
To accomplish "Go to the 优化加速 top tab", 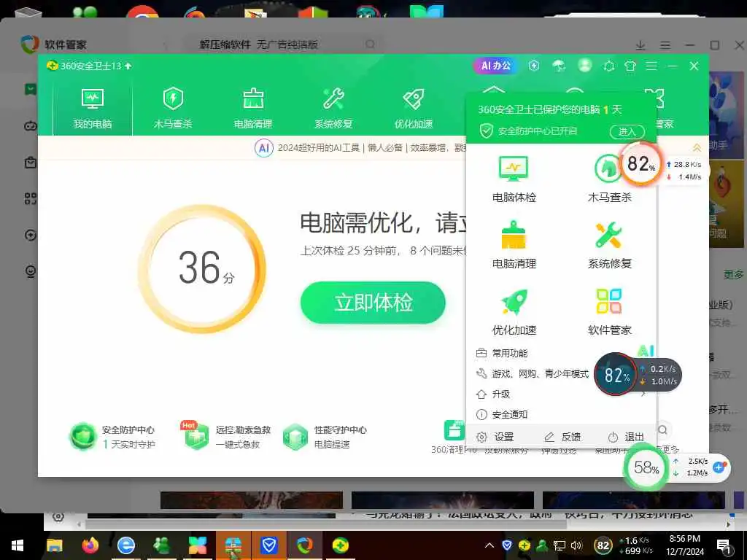I will pos(414,109).
